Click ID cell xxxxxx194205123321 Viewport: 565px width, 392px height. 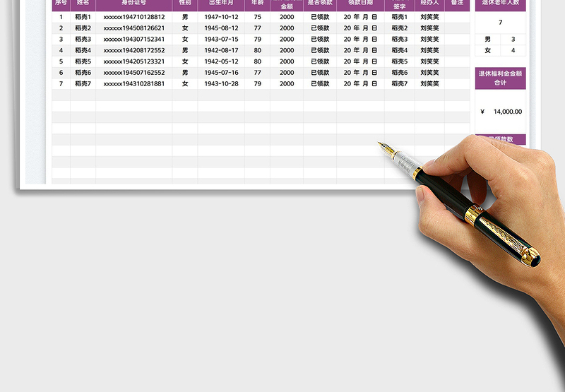[x=133, y=61]
